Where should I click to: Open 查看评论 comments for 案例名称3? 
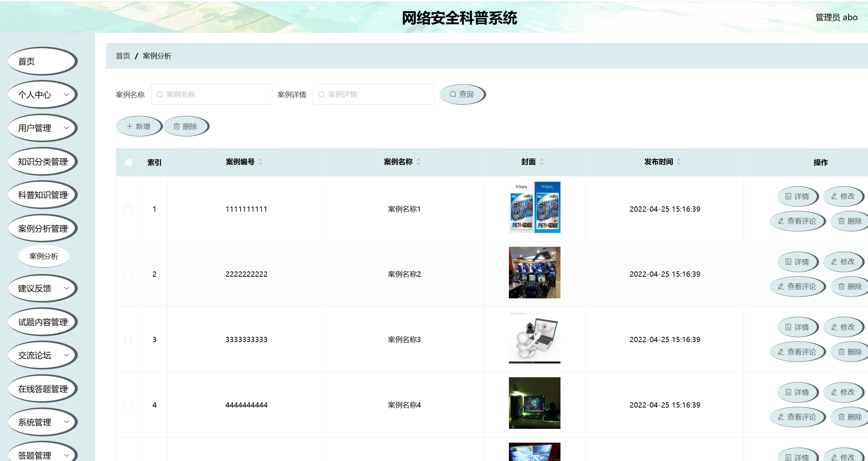click(x=798, y=351)
